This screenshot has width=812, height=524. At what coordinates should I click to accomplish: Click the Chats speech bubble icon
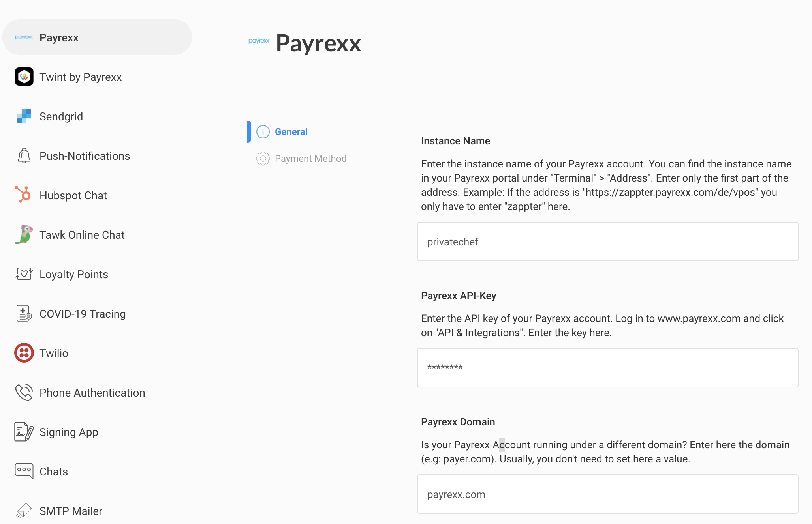24,471
